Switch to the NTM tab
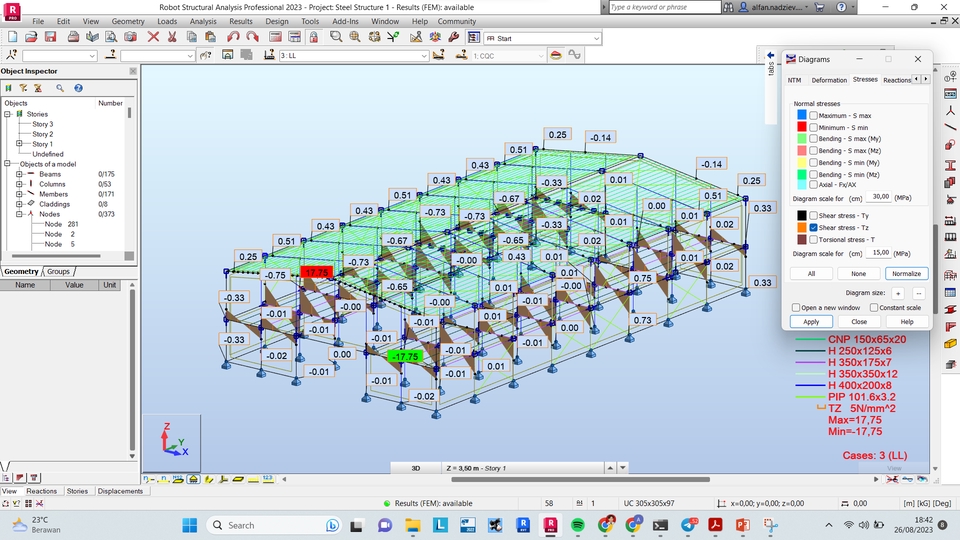The width and height of the screenshot is (960, 540). (794, 80)
